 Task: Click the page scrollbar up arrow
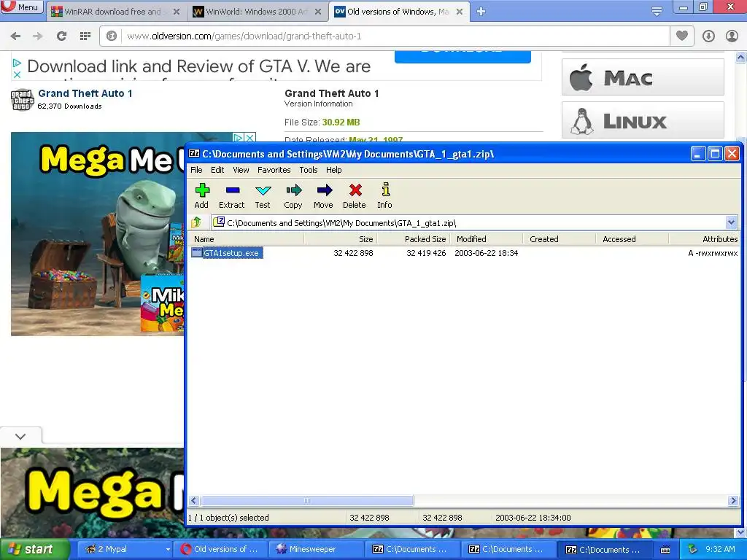[741, 58]
